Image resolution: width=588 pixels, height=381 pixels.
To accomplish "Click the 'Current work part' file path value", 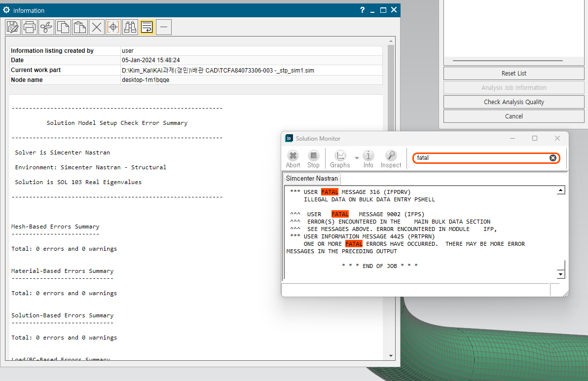I will tap(218, 70).
